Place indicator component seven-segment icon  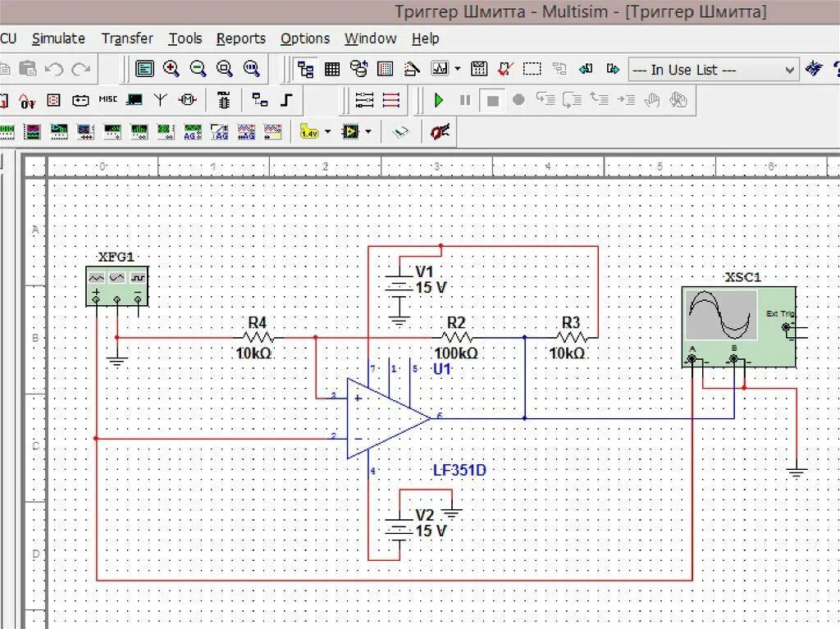click(53, 100)
